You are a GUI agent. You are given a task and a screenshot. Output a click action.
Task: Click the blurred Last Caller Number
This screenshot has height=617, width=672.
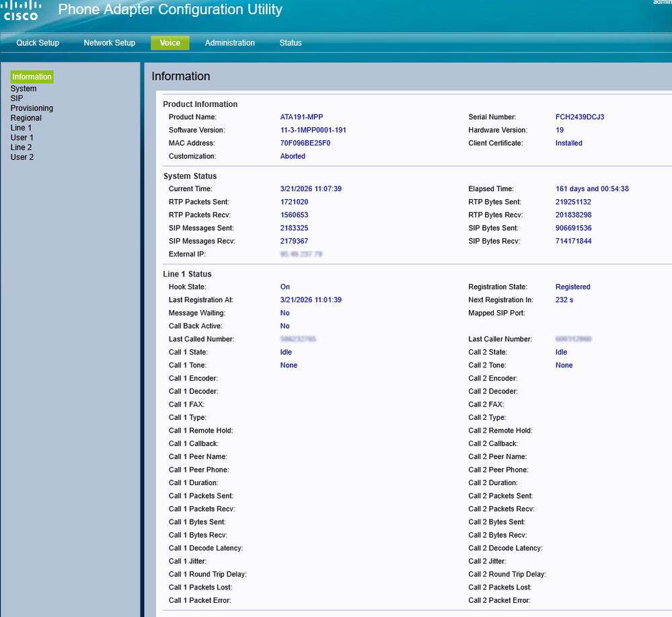tap(573, 339)
